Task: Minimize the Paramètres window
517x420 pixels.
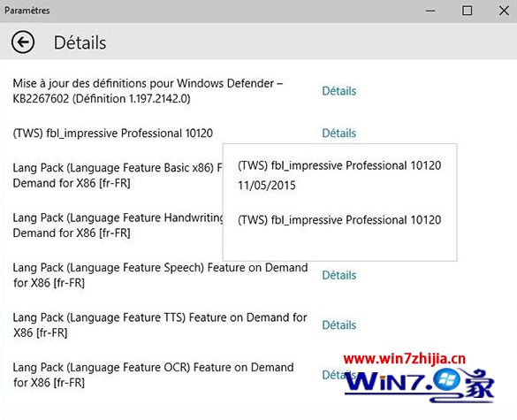Action: [x=430, y=11]
